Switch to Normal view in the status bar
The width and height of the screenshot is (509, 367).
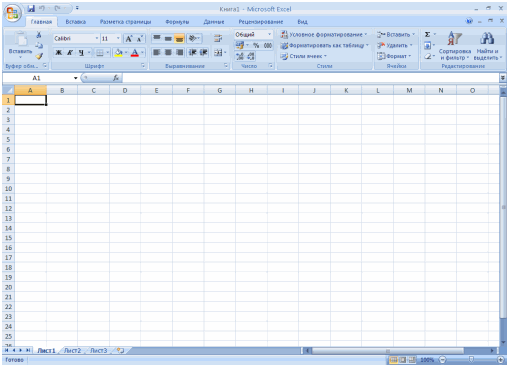(393, 360)
